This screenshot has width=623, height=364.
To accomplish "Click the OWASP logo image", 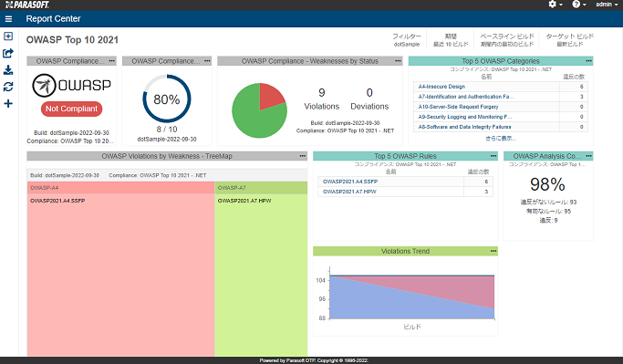I will 71,85.
